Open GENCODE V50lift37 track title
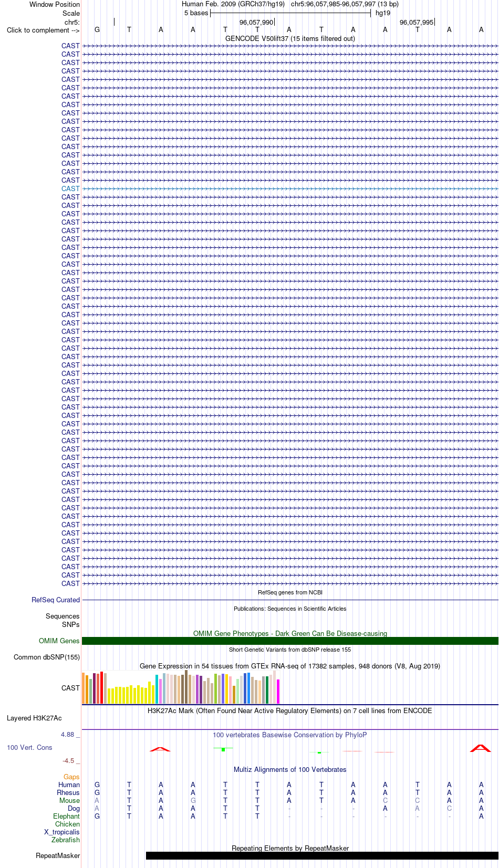Viewport: 499px width, 868px height. point(290,38)
